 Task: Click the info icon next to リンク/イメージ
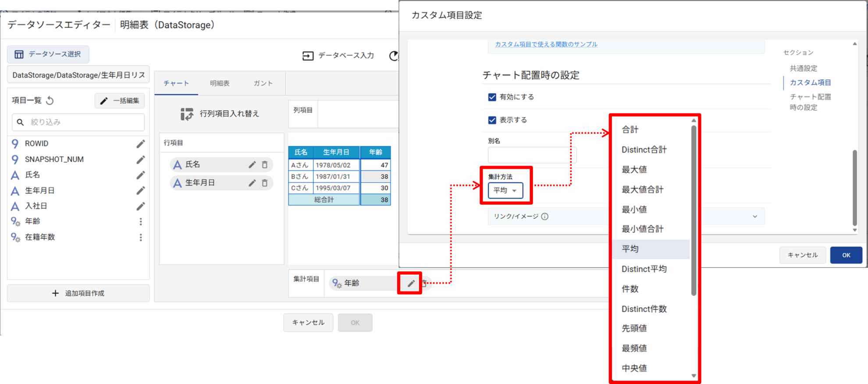(545, 216)
